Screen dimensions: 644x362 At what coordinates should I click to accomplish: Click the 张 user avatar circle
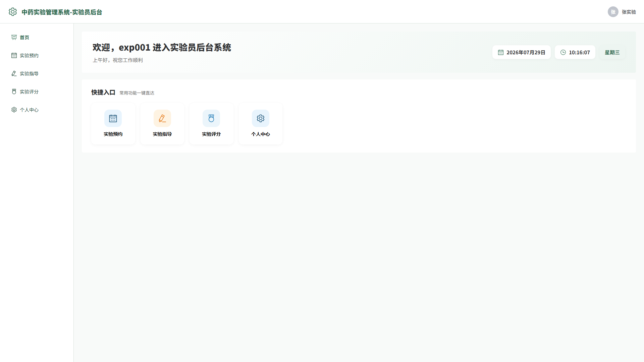[613, 12]
